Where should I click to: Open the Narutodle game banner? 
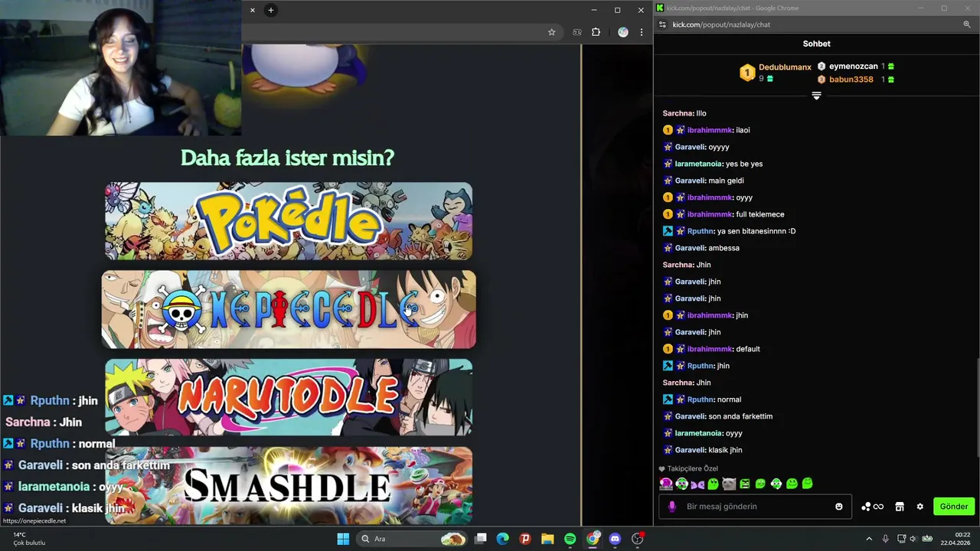tap(289, 396)
